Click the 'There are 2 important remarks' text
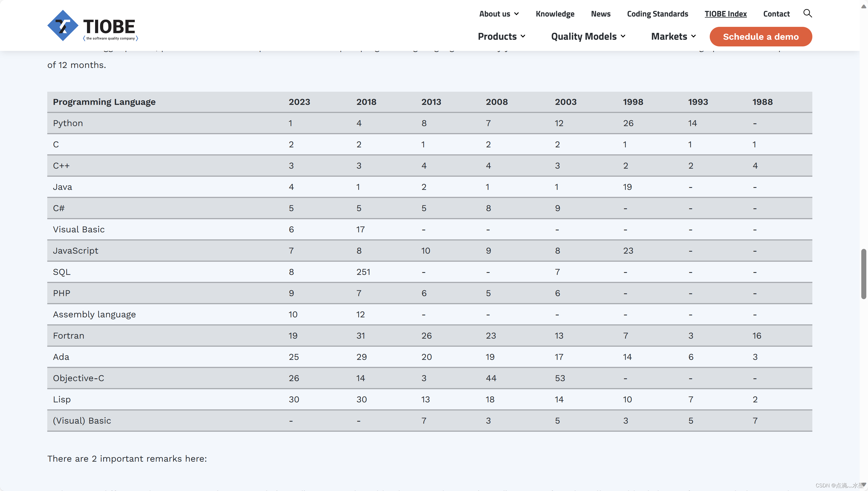This screenshot has height=491, width=868. 127,459
